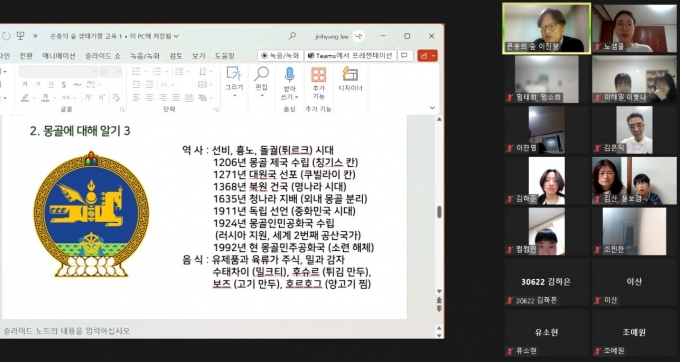Screen dimensions: 680x362
Task: Expand the file name save-location dropdown
Action: 176,36
